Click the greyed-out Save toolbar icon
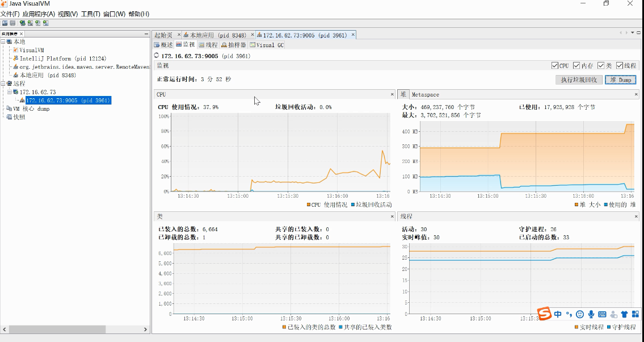Image resolution: width=644 pixels, height=342 pixels. tap(12, 23)
